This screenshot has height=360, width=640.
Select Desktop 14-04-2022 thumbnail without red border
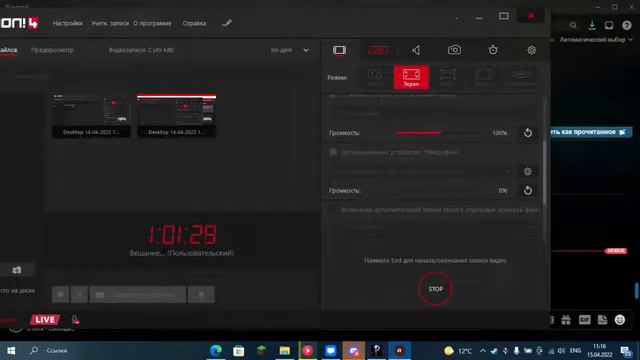tap(91, 116)
